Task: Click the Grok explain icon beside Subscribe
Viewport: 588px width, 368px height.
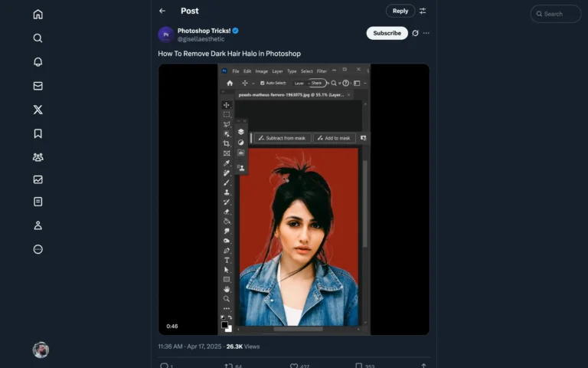Action: pos(415,33)
